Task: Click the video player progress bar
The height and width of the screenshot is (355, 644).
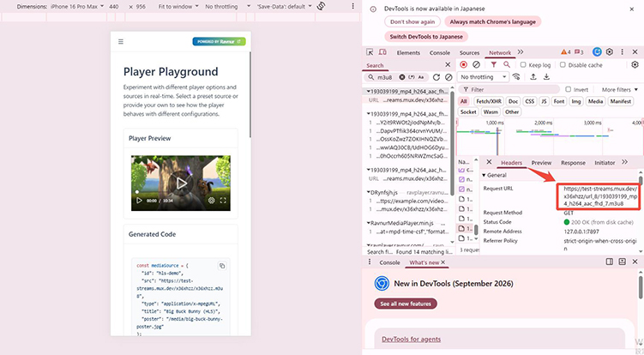Action: coord(181,192)
